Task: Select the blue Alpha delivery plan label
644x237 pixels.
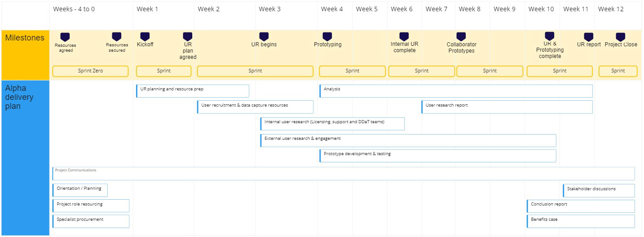Action: click(25, 157)
